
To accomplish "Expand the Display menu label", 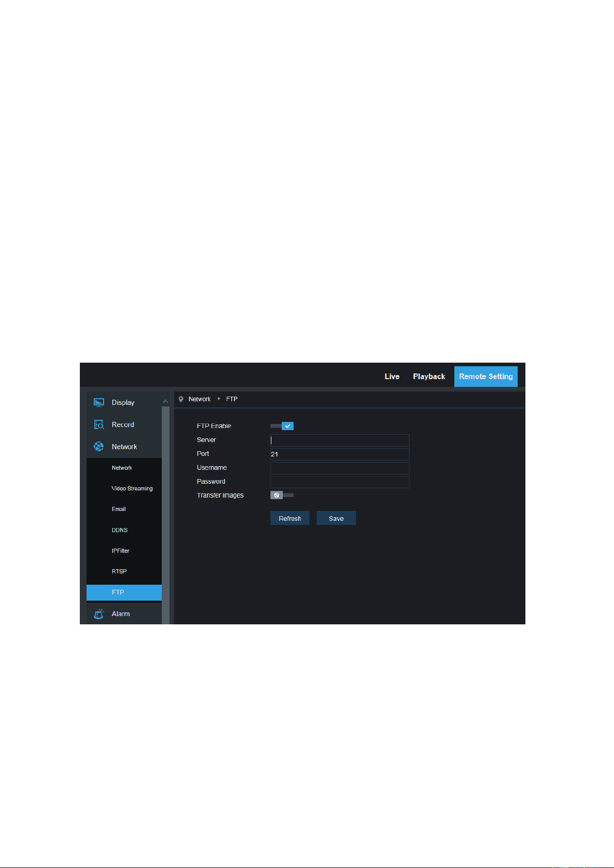I will (123, 402).
